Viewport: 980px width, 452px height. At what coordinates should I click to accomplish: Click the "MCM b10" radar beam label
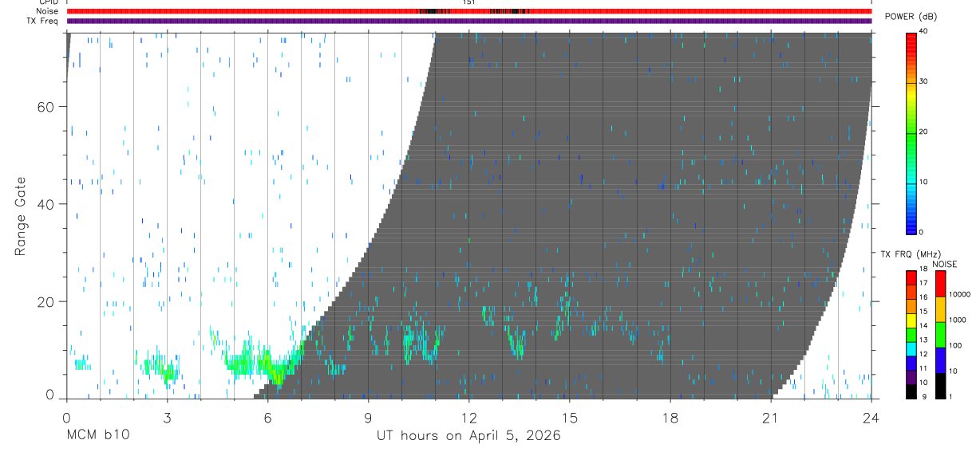pyautogui.click(x=98, y=436)
